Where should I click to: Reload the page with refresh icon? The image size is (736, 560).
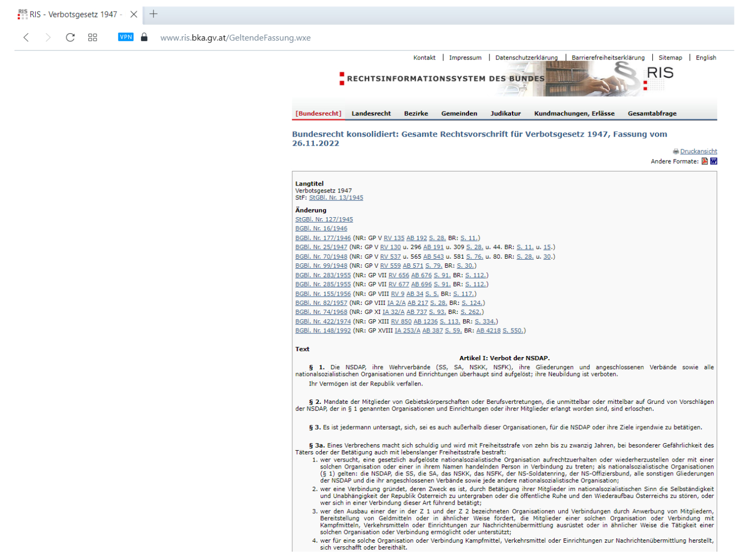point(70,37)
